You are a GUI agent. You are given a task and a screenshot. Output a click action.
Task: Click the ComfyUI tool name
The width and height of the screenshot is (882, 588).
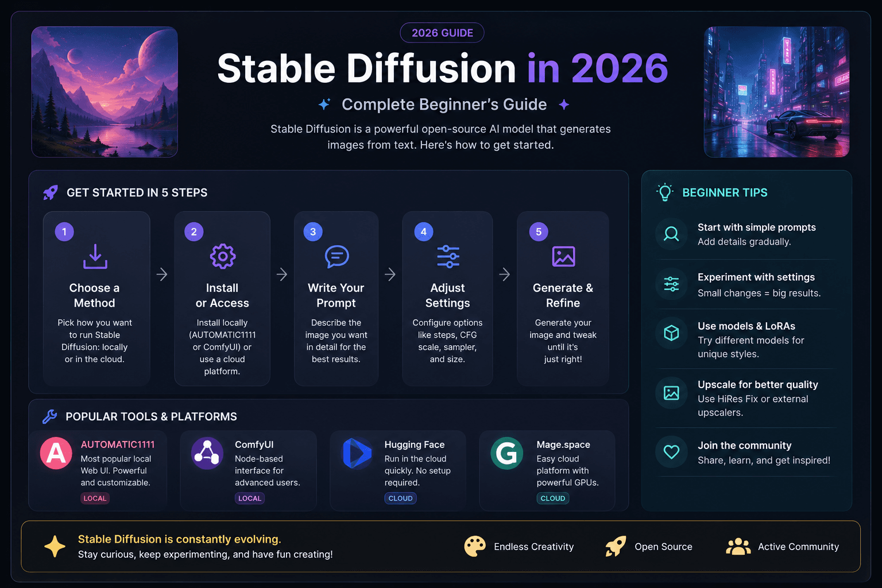click(254, 444)
